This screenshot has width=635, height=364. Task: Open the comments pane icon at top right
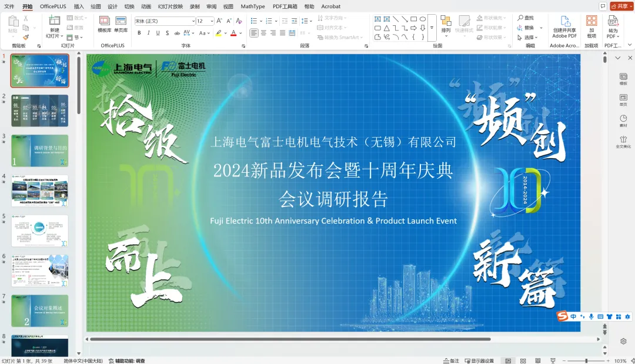tap(603, 6)
